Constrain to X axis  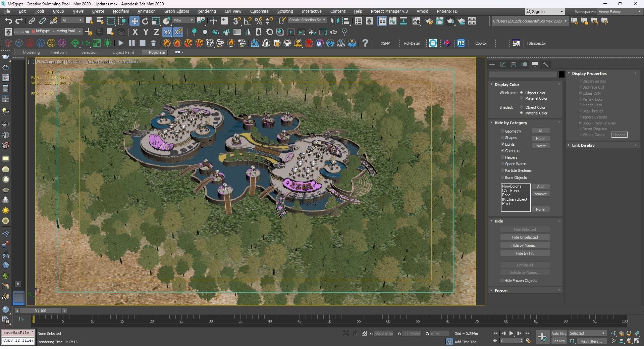pos(135,32)
